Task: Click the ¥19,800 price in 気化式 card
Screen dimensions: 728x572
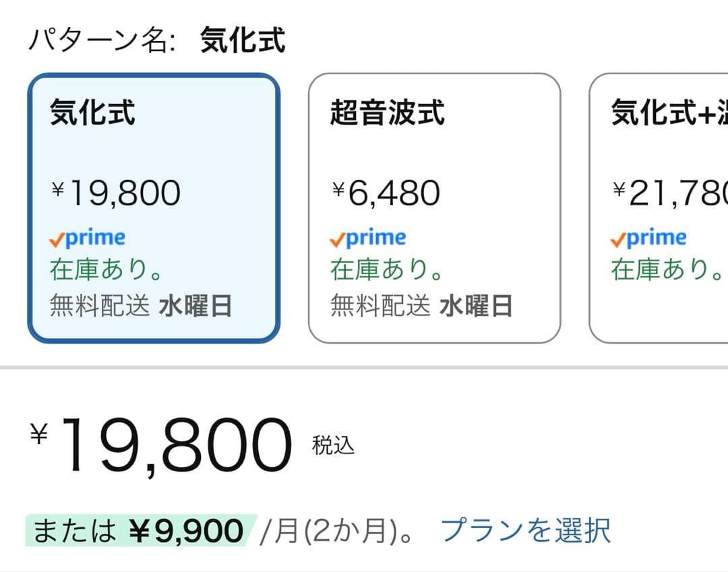Action: point(115,192)
